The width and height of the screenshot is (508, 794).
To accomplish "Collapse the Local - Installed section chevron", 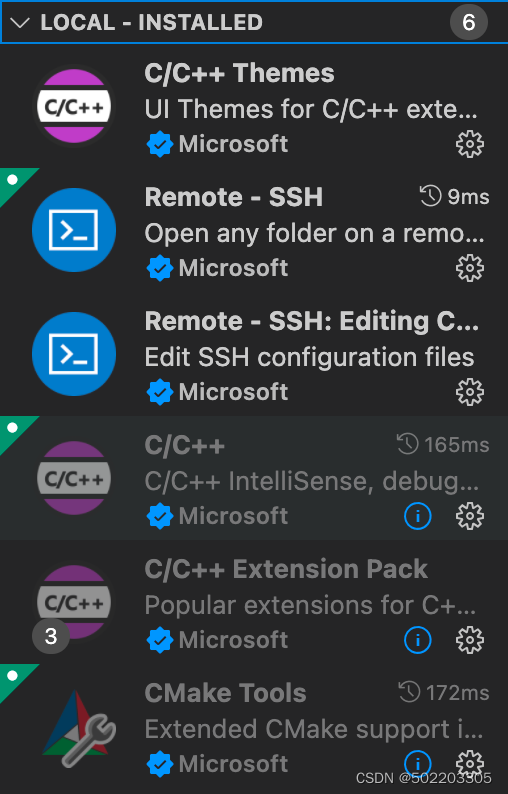I will pyautogui.click(x=20, y=23).
